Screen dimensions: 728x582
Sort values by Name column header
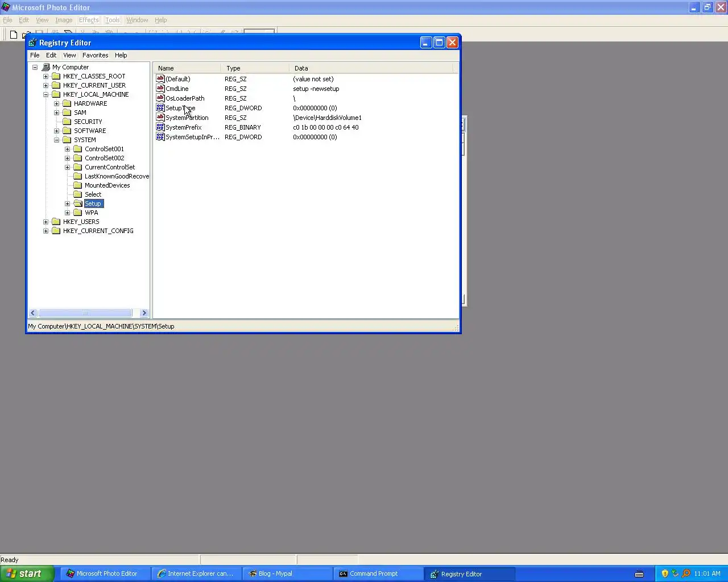tap(187, 68)
